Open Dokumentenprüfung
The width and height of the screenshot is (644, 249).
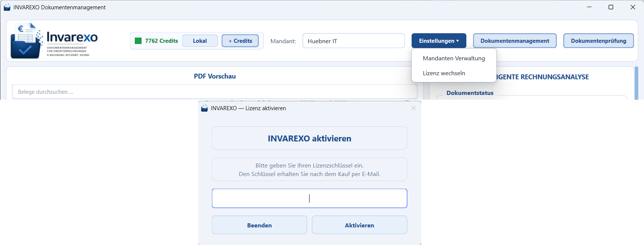[x=599, y=41]
